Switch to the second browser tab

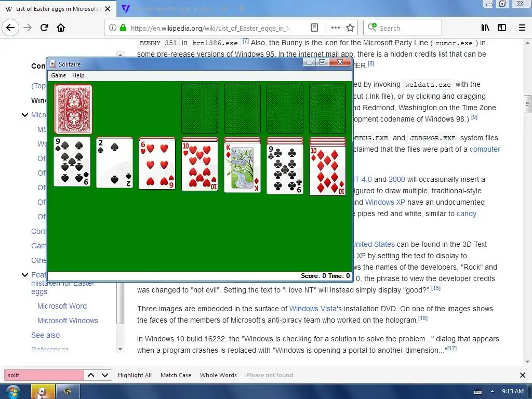172,9
